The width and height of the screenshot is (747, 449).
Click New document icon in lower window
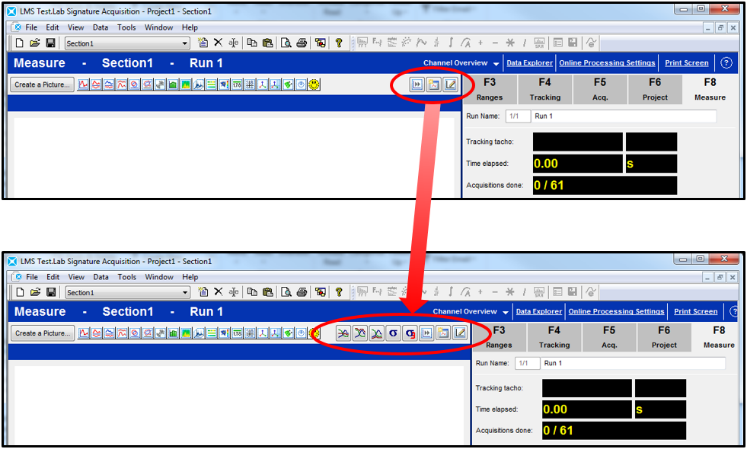[20, 292]
